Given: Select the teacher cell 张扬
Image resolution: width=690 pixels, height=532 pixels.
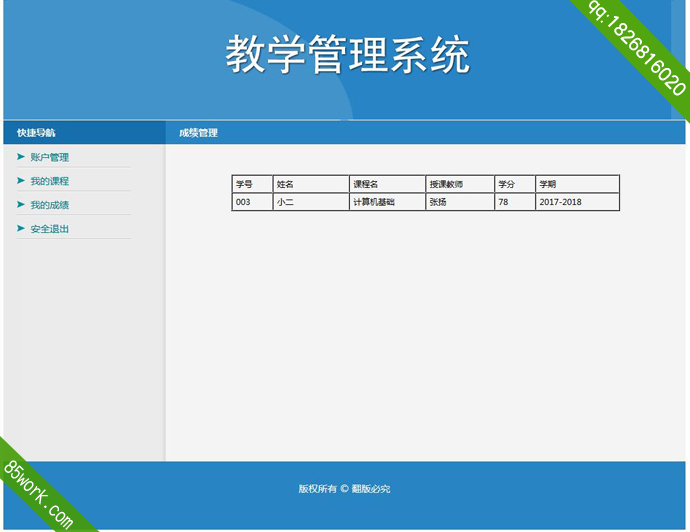Looking at the screenshot, I should click(x=438, y=202).
